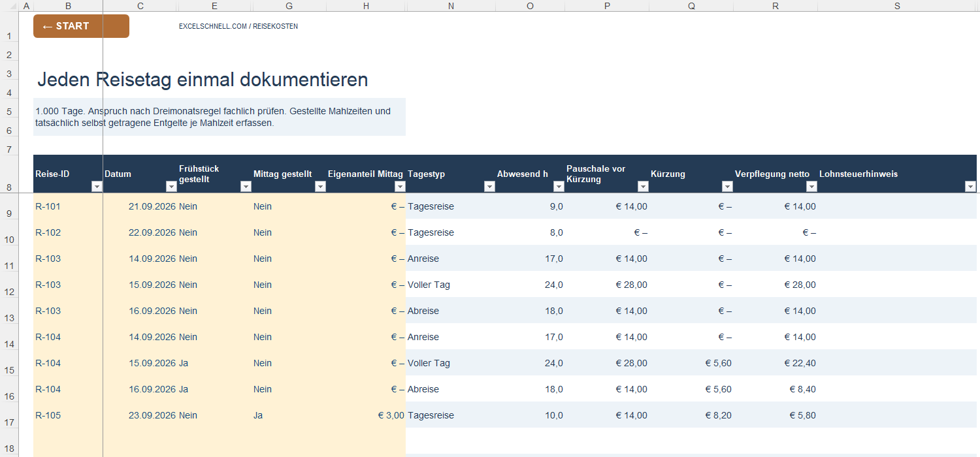Screen dimensions: 980x457
Task: Select the cell containing R-105
Action: (x=68, y=415)
